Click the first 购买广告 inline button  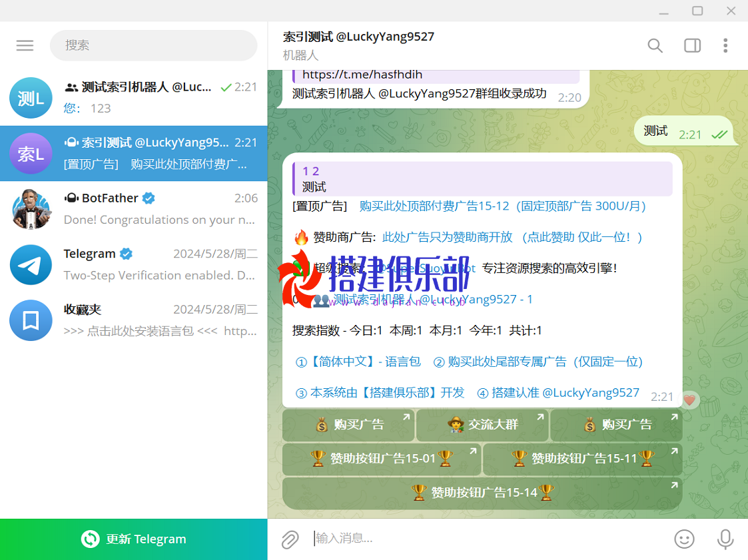tap(348, 425)
